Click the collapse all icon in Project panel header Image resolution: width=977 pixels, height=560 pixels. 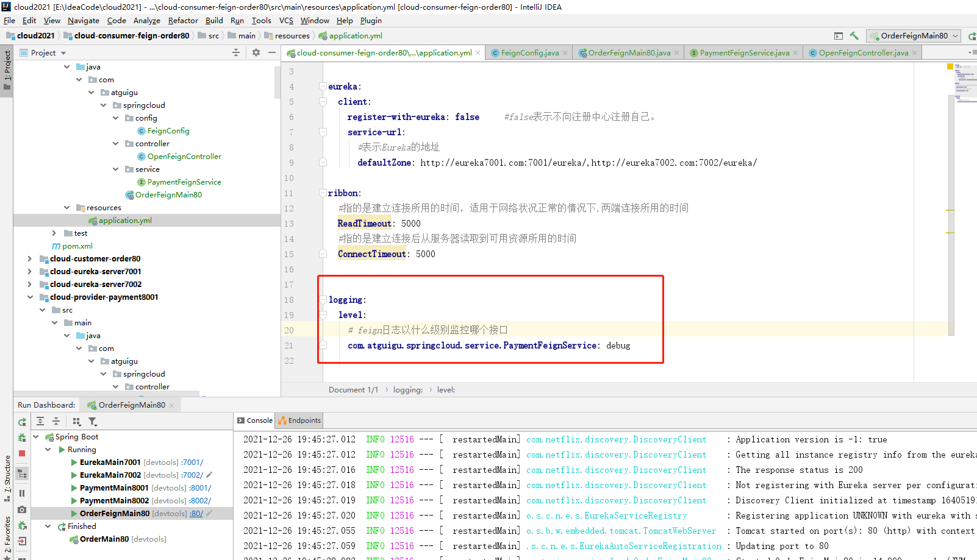[236, 53]
